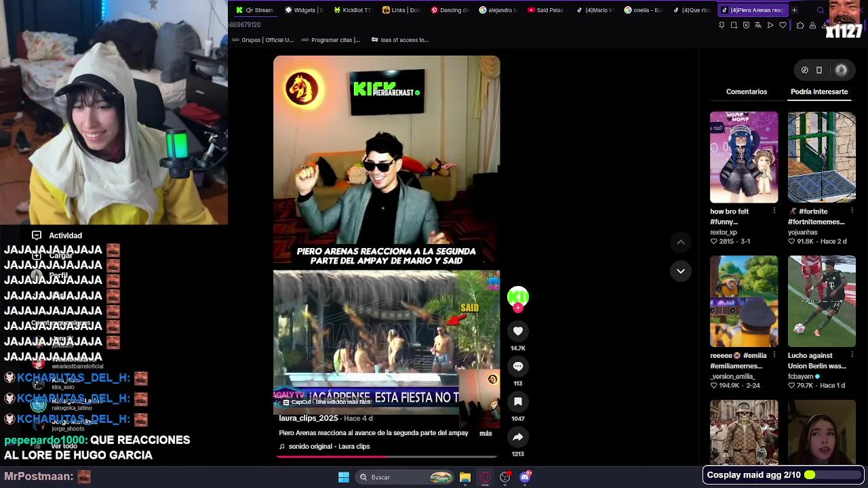The image size is (868, 488).
Task: Open the #fortnite memes video thumbnail
Action: point(822,157)
